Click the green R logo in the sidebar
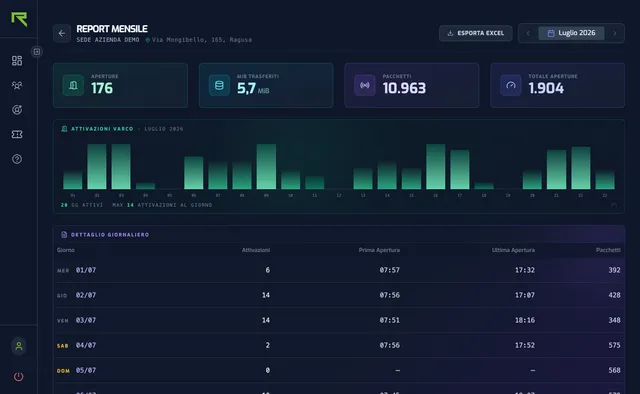Viewport: 640px width, 394px height. (19, 19)
